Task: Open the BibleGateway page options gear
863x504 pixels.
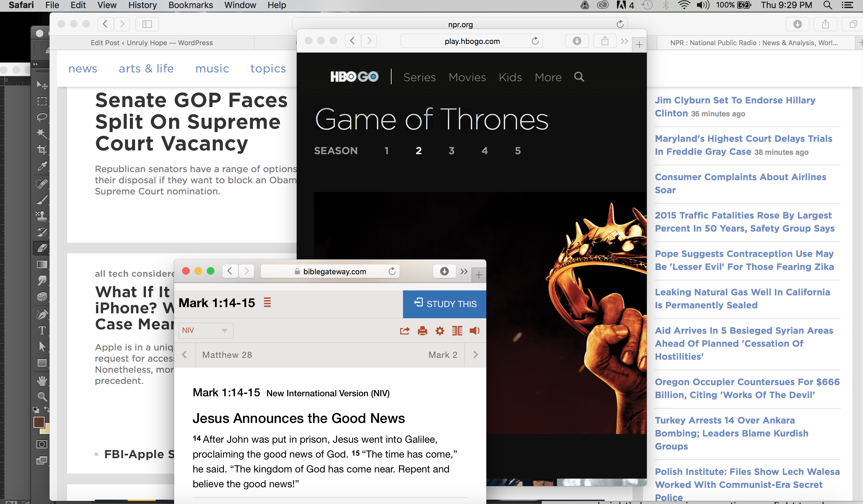Action: click(440, 331)
